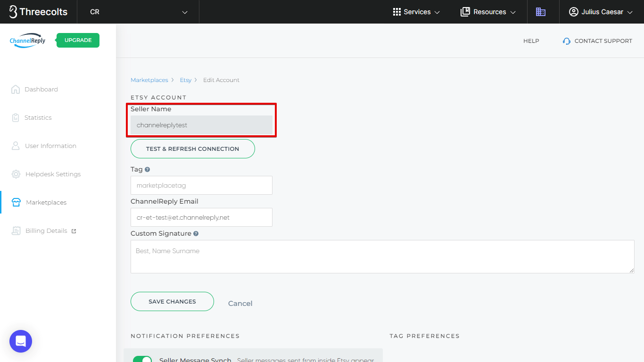Click the Billing Details receipt icon
This screenshot has width=644, height=362.
(x=16, y=230)
